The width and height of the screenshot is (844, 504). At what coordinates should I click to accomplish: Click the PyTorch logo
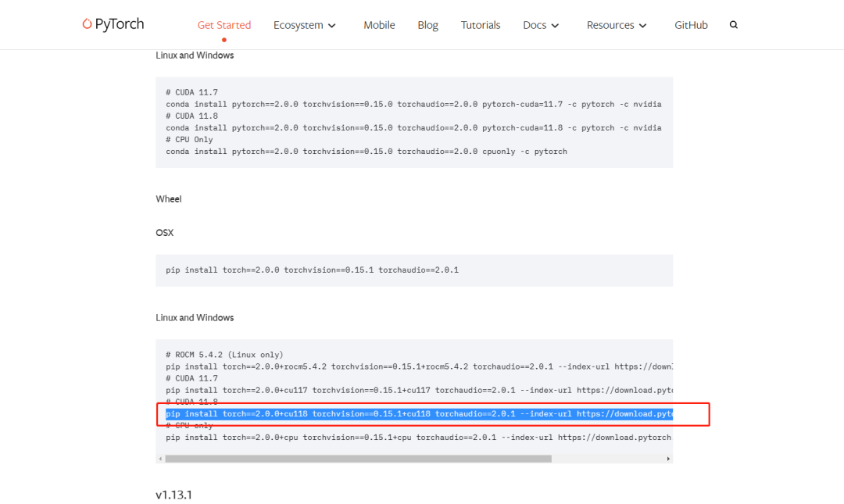(113, 24)
